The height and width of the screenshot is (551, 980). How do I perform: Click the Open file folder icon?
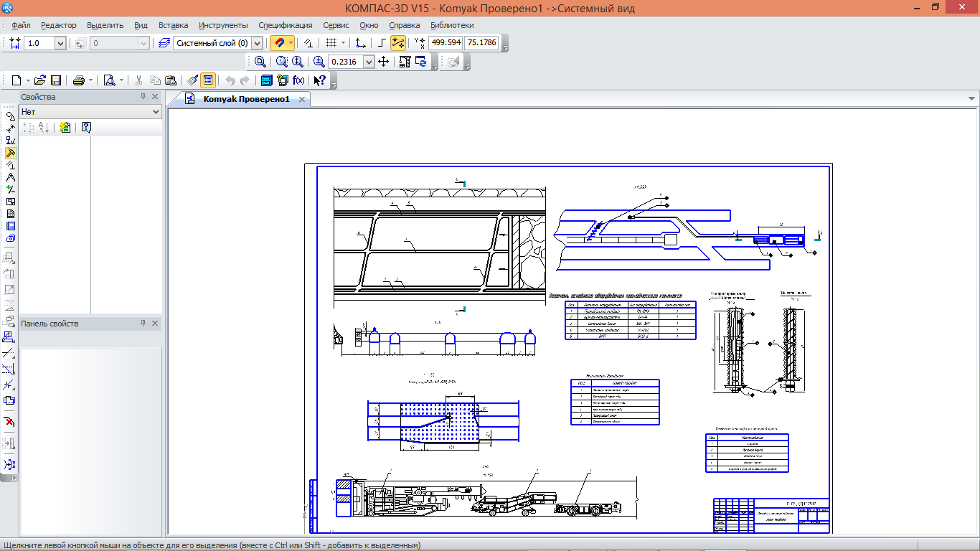point(40,80)
